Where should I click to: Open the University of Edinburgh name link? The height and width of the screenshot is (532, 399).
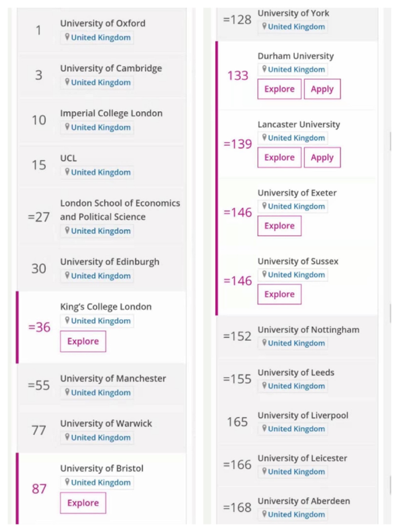(x=110, y=262)
